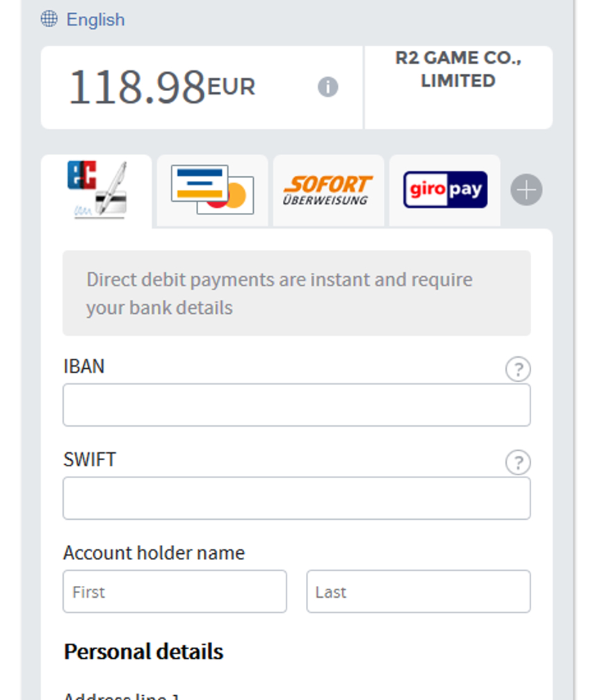Choose the SOFORT Überweisung payment tab
Viewport: 591px width, 700px height.
[328, 190]
